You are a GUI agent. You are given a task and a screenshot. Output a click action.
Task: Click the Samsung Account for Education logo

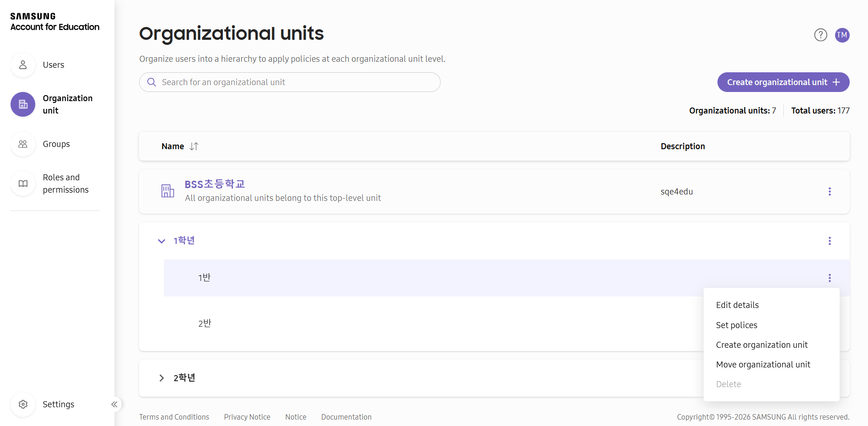55,22
